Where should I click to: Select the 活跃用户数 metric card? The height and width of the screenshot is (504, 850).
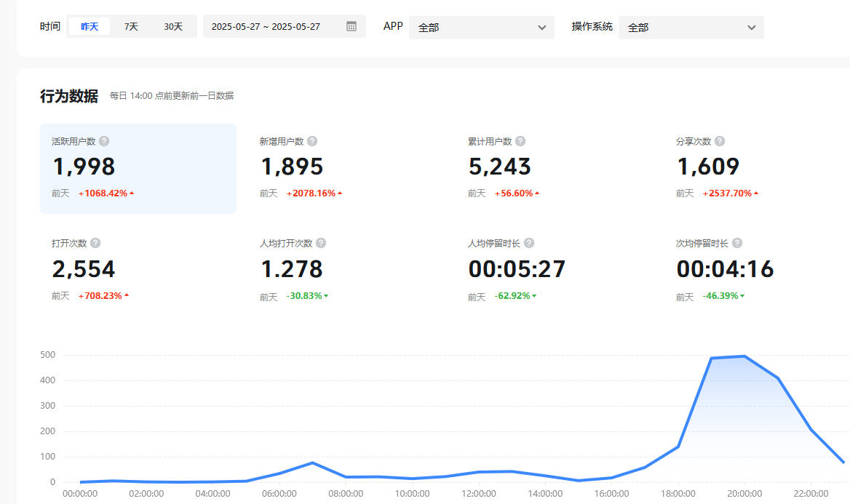click(x=138, y=169)
